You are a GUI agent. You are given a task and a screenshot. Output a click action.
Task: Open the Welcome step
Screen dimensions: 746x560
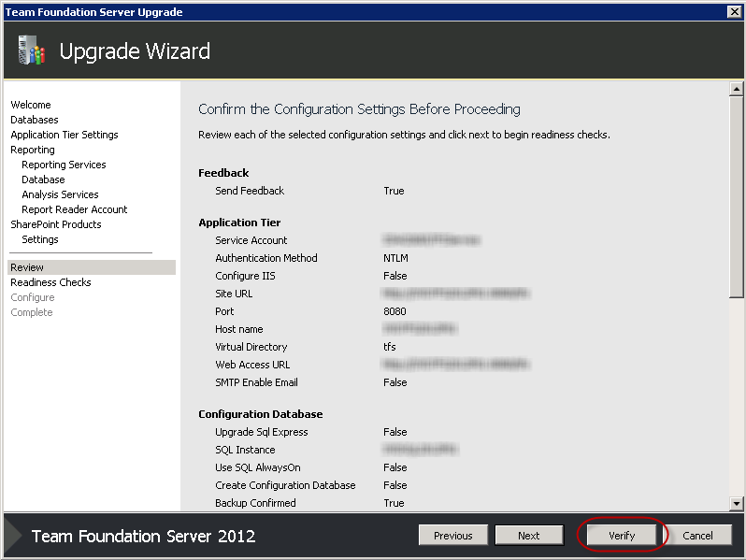[x=31, y=105]
